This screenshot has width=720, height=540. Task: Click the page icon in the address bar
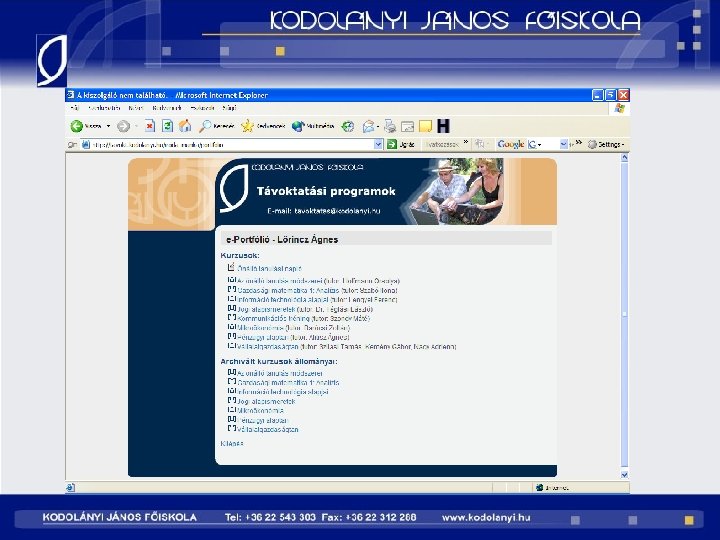(86, 144)
